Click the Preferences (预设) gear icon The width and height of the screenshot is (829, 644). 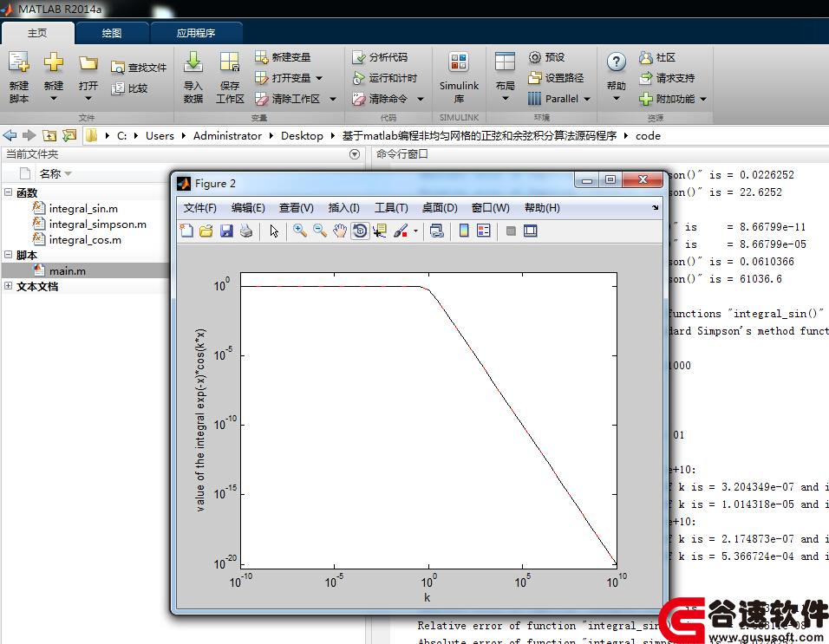[x=535, y=57]
